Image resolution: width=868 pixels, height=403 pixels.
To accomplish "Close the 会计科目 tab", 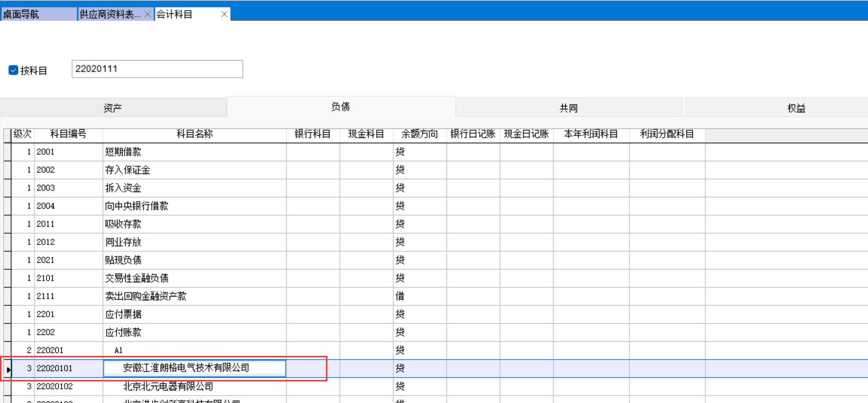I will click(x=224, y=14).
